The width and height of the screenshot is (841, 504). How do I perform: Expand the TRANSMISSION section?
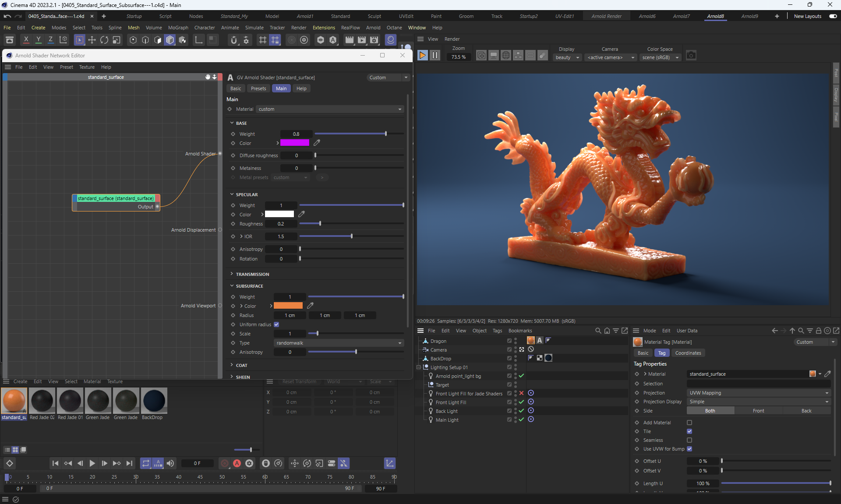(252, 274)
